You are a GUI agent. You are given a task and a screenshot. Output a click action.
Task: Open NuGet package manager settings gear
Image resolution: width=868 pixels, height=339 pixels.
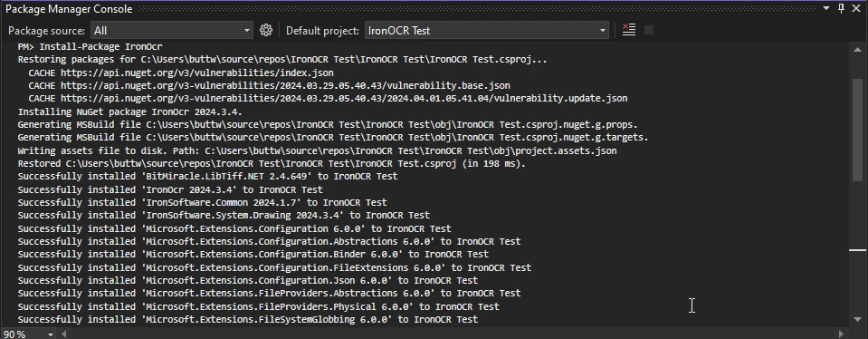[x=266, y=30]
